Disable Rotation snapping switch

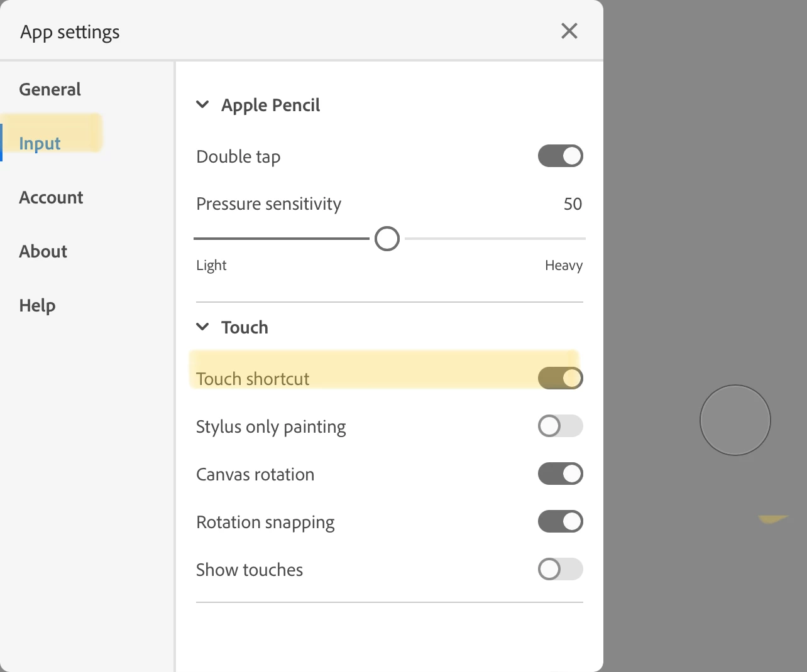(x=561, y=521)
